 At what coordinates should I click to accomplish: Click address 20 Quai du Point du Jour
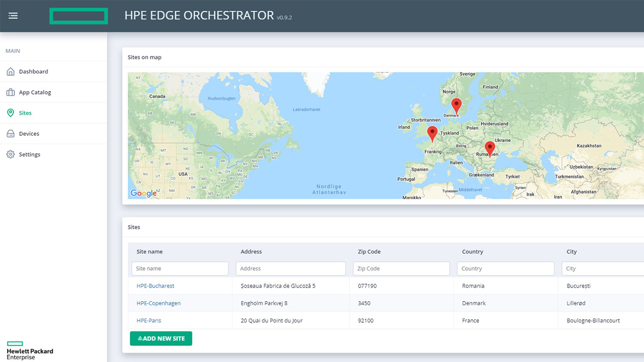[x=272, y=320]
